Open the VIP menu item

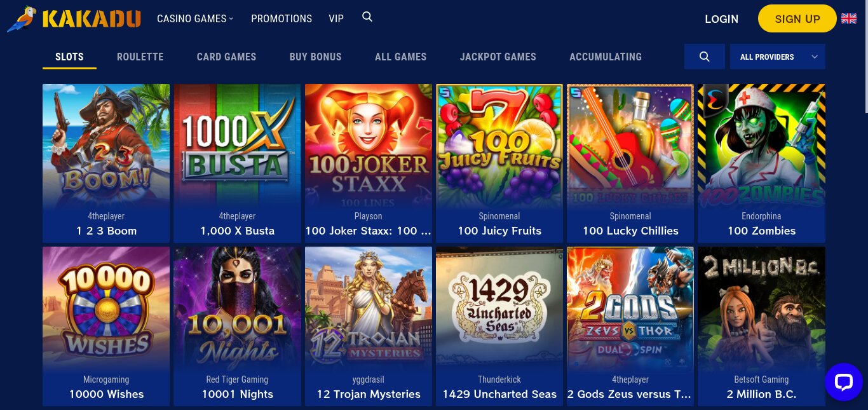336,18
